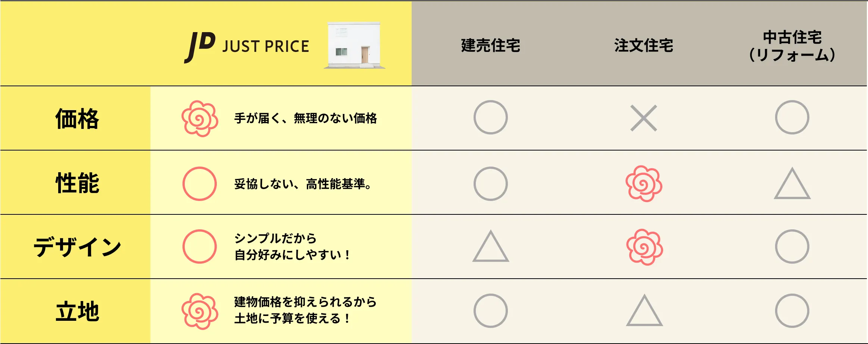Click the triangle in デザイン row under 建売住宅
The height and width of the screenshot is (344, 868).
[491, 246]
